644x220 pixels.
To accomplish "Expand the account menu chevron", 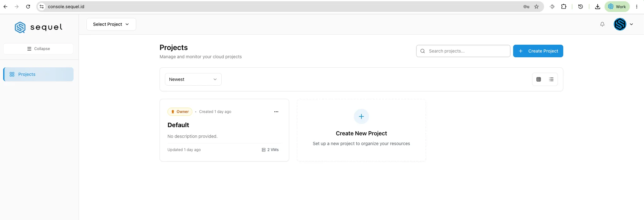I will click(x=631, y=24).
